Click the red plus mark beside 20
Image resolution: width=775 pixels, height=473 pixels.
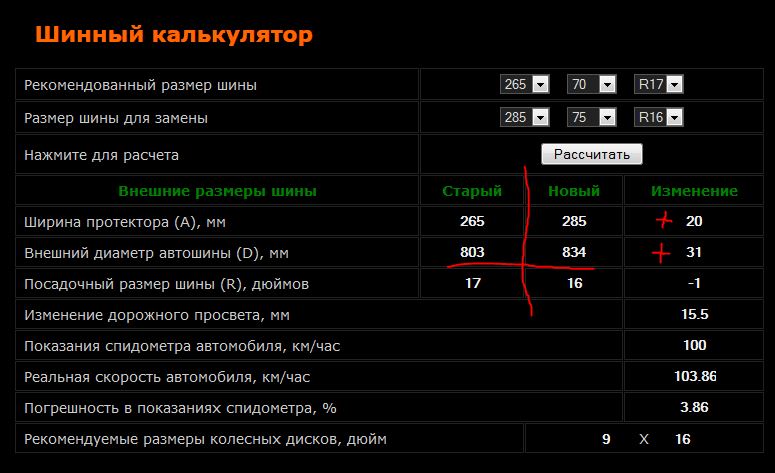[661, 221]
